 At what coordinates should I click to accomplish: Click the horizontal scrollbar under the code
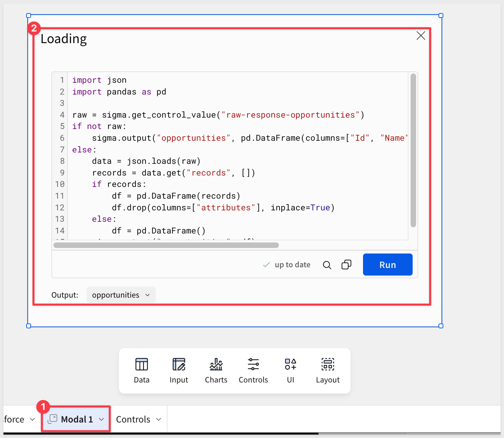click(166, 245)
